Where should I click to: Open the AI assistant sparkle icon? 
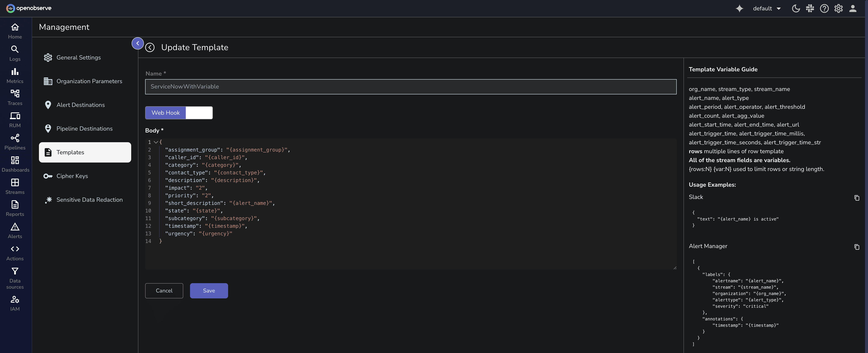739,8
